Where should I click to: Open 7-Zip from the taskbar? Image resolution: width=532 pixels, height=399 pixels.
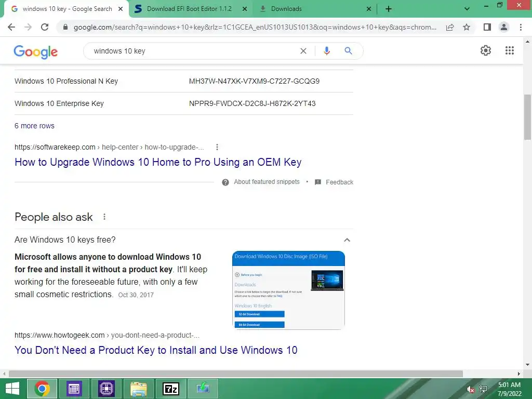coord(170,389)
